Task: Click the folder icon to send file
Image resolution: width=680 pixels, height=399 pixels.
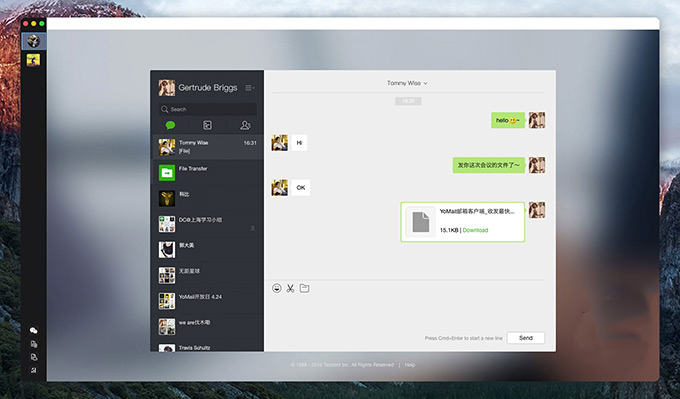Action: [304, 288]
